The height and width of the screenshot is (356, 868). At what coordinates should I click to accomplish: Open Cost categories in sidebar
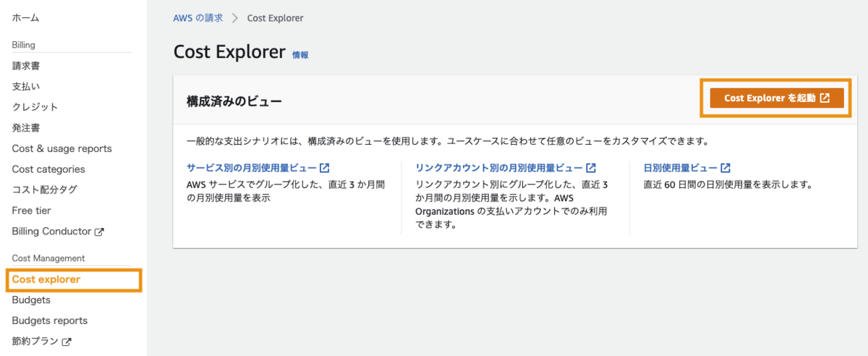48,169
